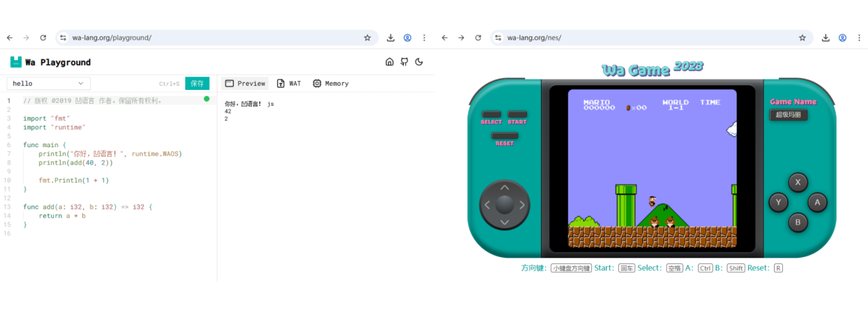
Task: Expand the hello example dropdown
Action: click(48, 84)
